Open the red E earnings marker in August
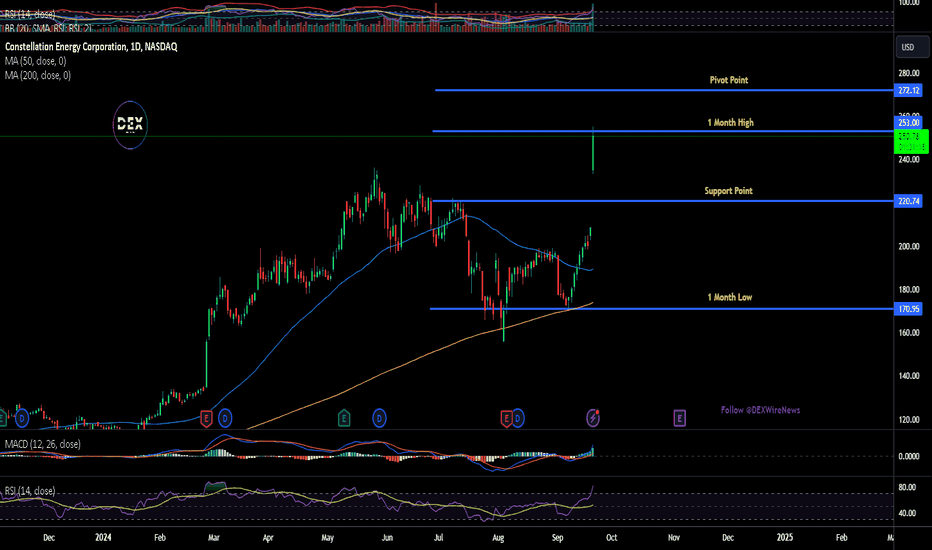Image resolution: width=932 pixels, height=550 pixels. click(x=506, y=419)
